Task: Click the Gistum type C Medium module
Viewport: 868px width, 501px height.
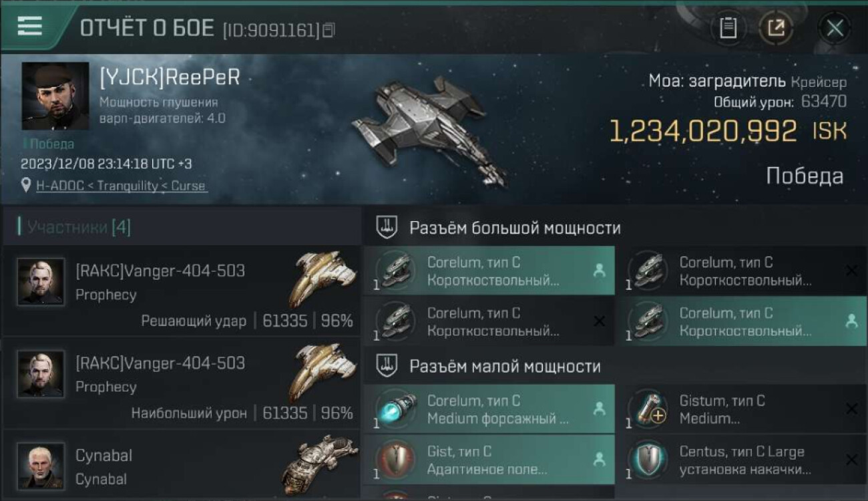Action: [741, 409]
